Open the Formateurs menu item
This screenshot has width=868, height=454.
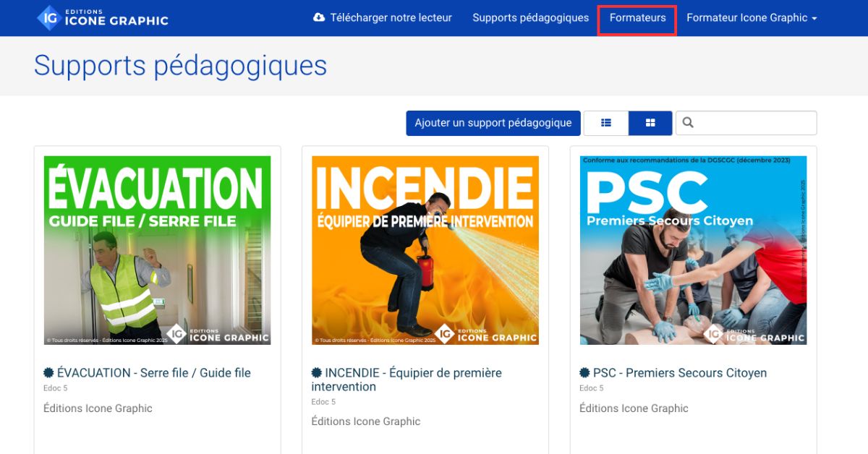pyautogui.click(x=637, y=18)
